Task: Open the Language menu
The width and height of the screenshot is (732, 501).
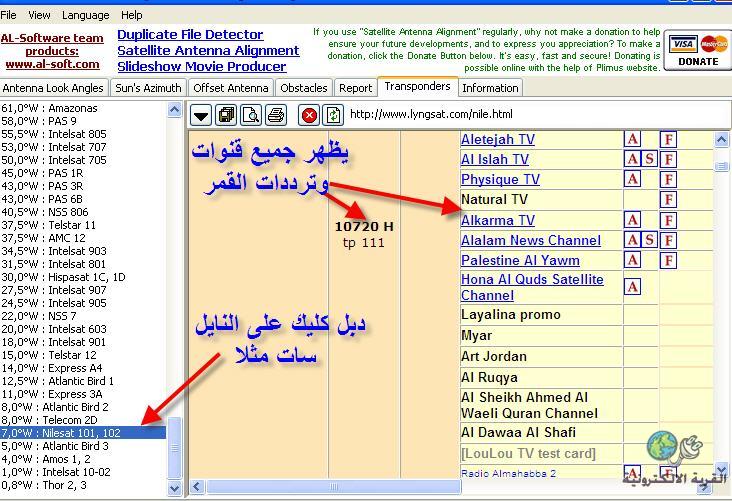Action: click(x=85, y=15)
